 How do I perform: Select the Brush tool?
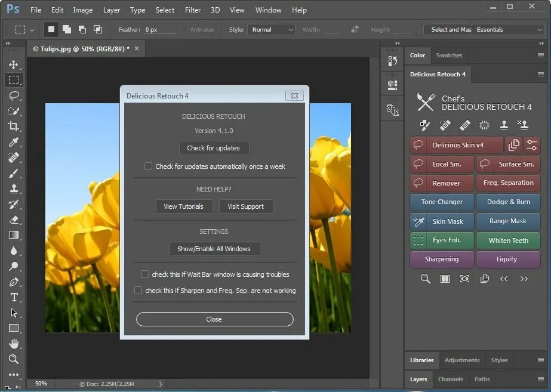[x=14, y=173]
